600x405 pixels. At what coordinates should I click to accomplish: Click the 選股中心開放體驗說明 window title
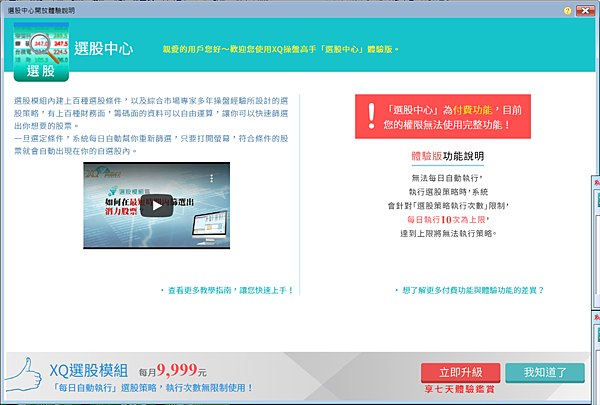[x=41, y=11]
